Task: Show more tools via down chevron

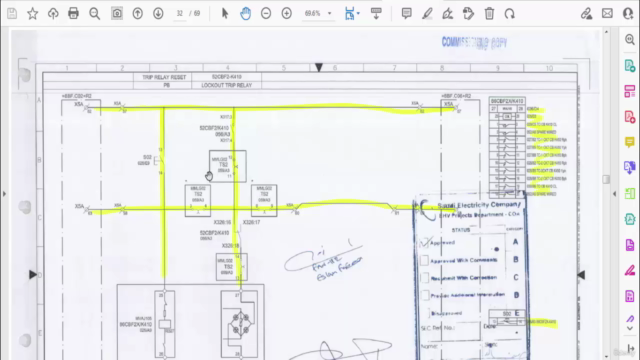Action: click(x=630, y=328)
